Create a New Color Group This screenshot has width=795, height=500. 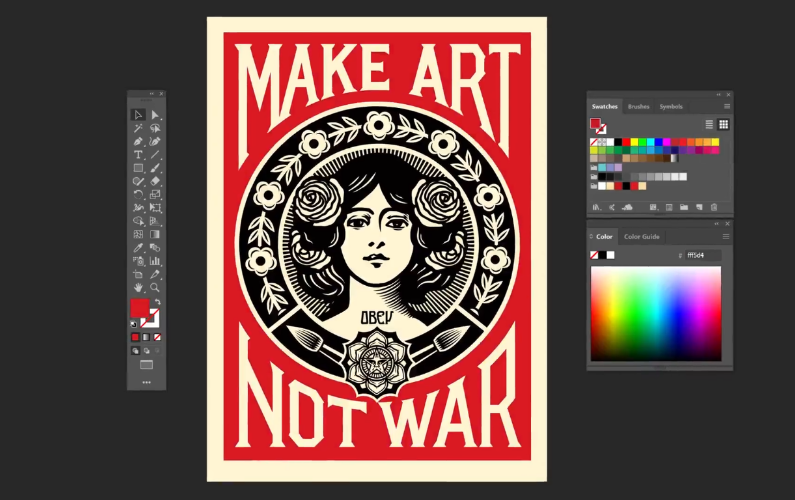pyautogui.click(x=684, y=207)
